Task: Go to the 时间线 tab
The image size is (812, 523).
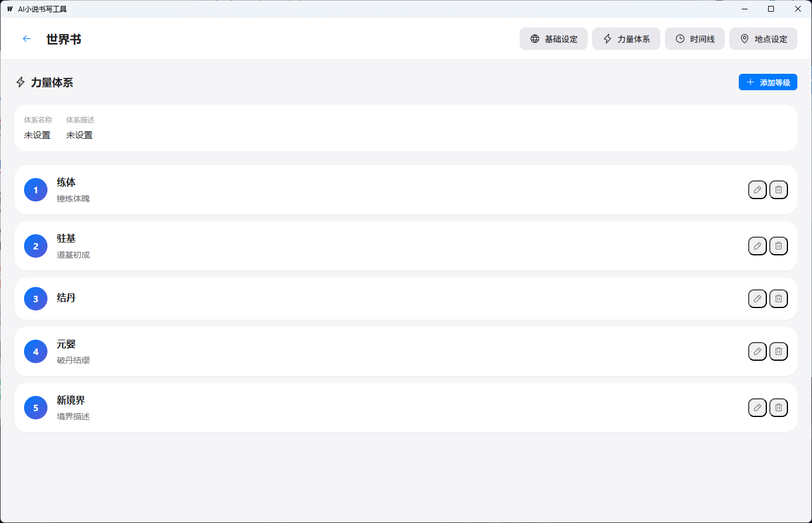Action: [x=694, y=39]
